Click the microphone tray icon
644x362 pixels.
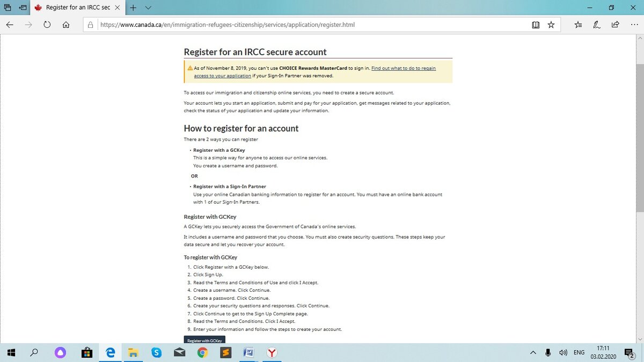point(548,352)
